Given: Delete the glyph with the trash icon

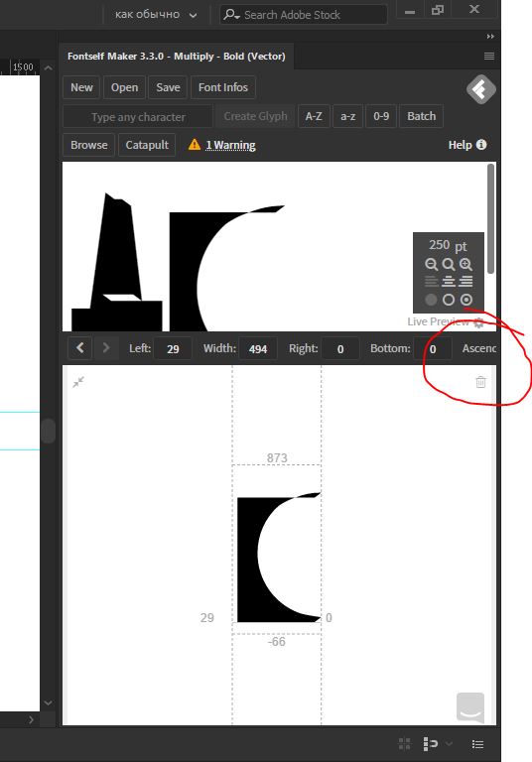Looking at the screenshot, I should click(x=480, y=382).
